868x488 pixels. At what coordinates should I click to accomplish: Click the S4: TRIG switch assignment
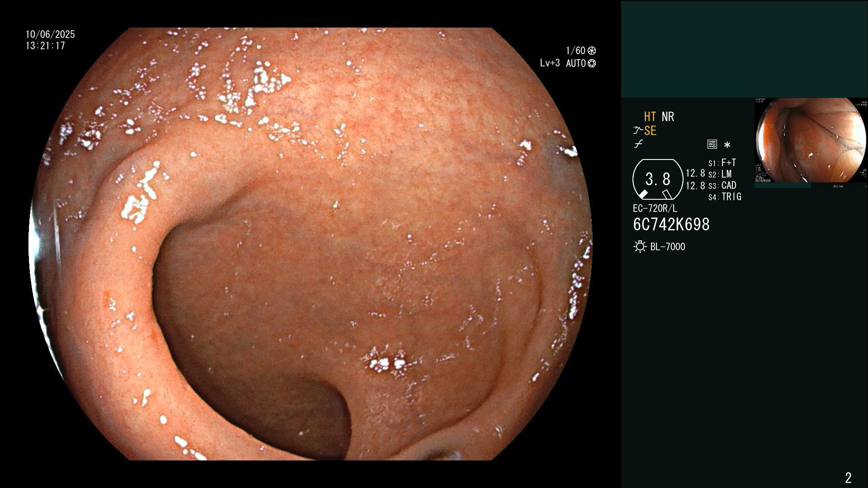[x=725, y=197]
